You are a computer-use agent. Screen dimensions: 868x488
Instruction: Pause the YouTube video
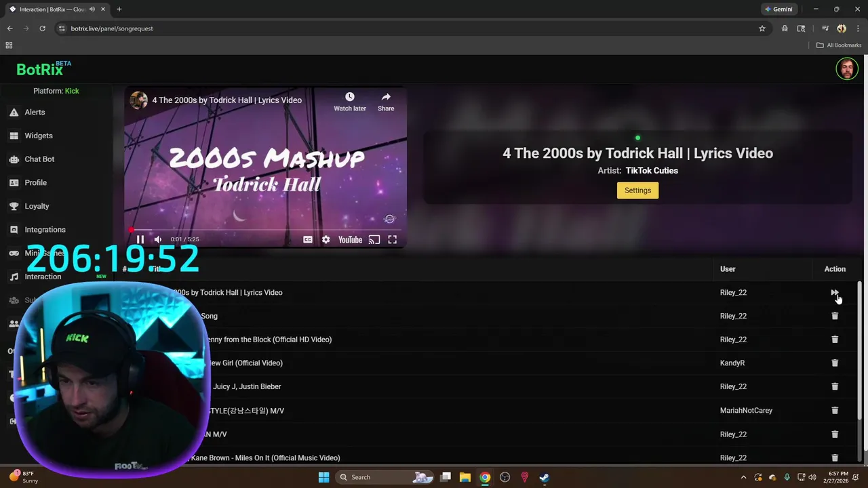(140, 239)
